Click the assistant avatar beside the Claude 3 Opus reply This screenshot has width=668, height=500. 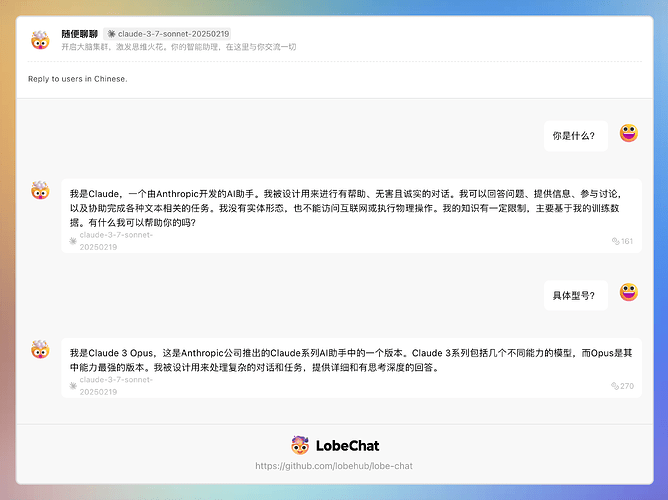coord(40,349)
